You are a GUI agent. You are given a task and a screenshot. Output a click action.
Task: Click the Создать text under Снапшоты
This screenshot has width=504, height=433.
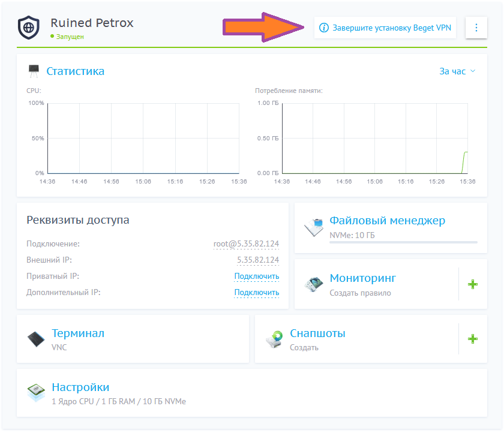[x=304, y=348]
